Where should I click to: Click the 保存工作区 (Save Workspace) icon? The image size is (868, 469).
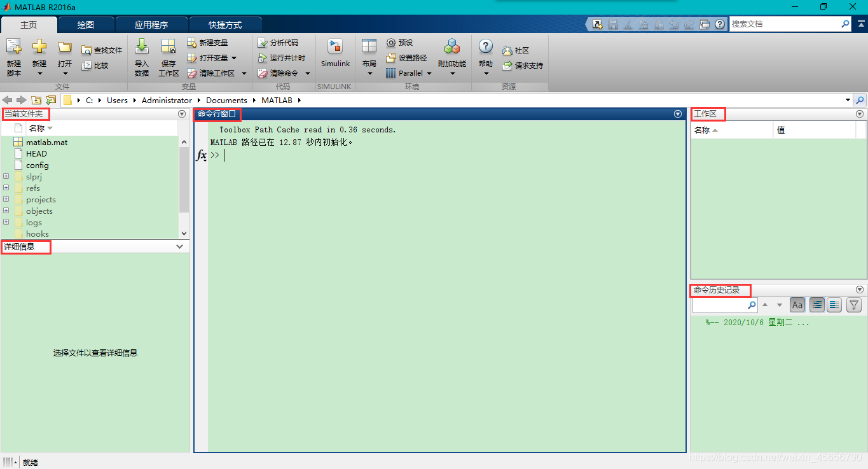click(169, 46)
